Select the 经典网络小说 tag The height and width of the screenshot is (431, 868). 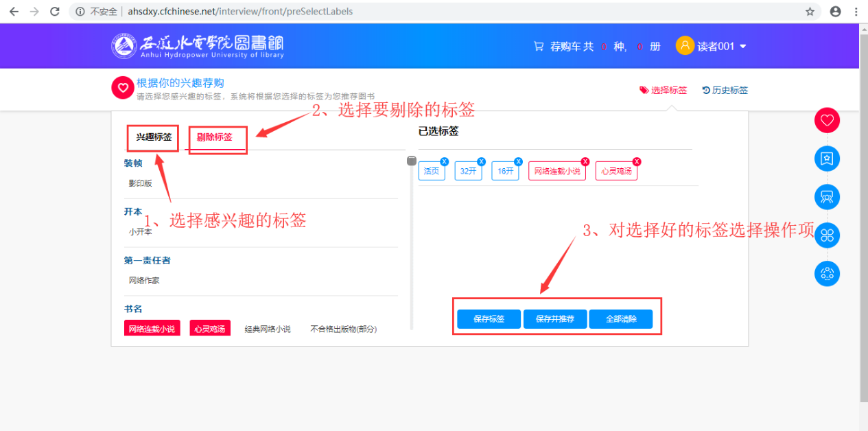(x=268, y=329)
